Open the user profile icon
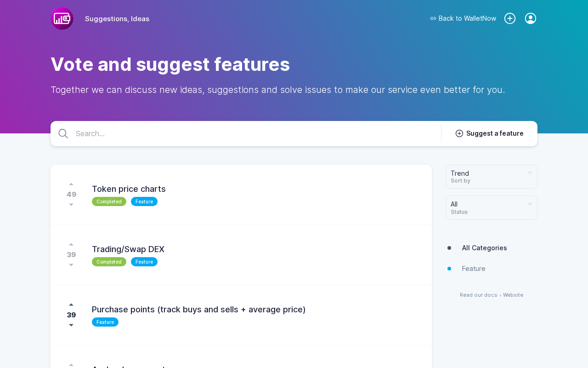Viewport: 588px width, 368px height. (x=531, y=18)
